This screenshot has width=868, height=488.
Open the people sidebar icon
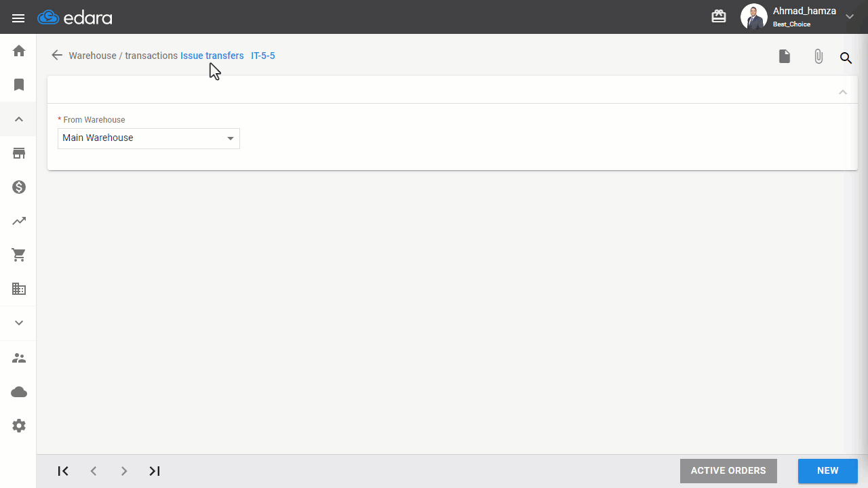coord(19,358)
